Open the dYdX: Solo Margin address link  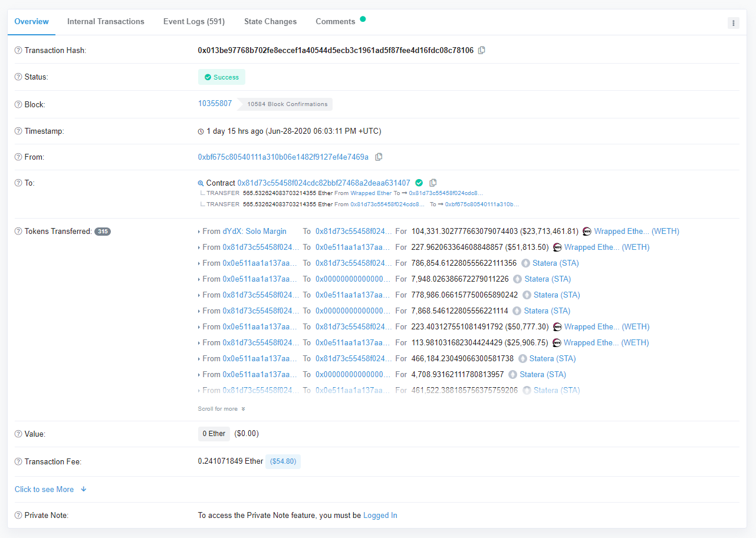[x=254, y=232]
